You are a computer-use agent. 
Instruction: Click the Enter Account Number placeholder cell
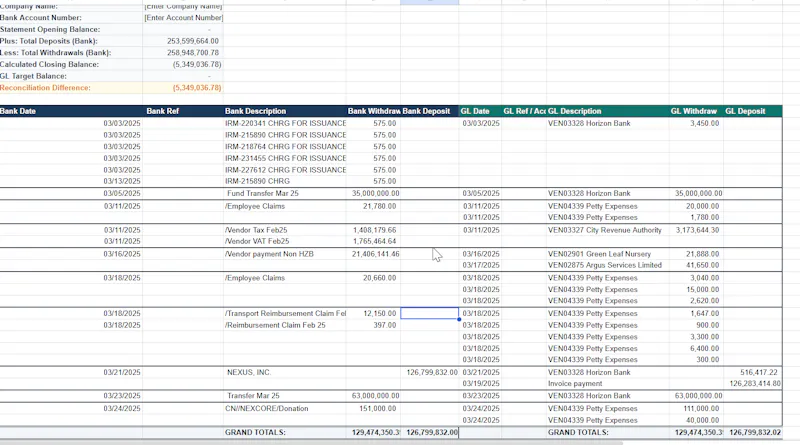click(183, 18)
